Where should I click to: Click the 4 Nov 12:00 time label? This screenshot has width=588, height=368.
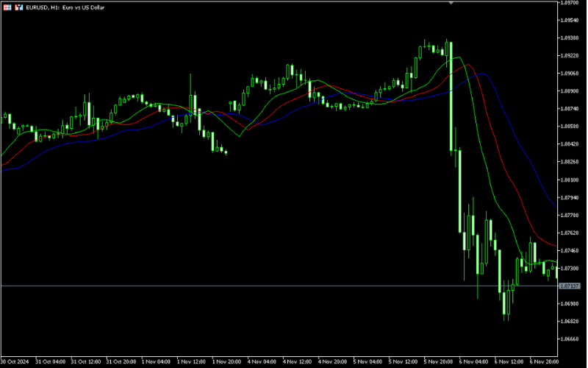click(297, 361)
